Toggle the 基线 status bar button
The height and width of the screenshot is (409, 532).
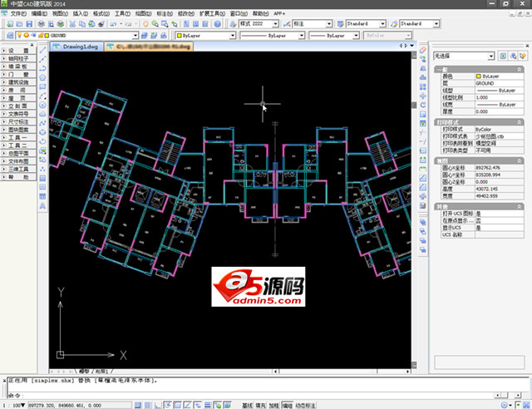tap(247, 406)
